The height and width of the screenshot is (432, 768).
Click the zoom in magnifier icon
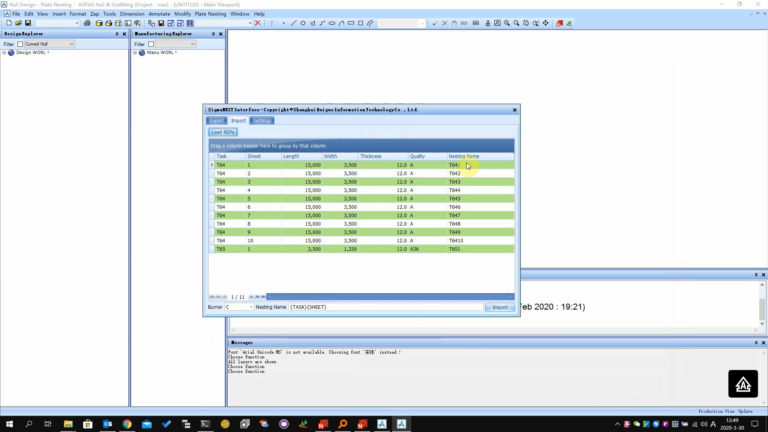[x=507, y=23]
